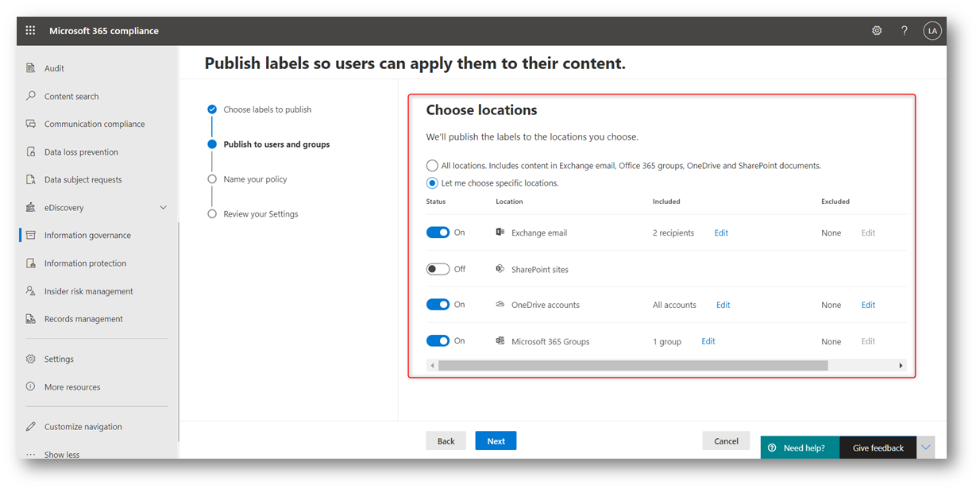This screenshot has height=492, width=980.
Task: Open Records management page
Action: 83,319
